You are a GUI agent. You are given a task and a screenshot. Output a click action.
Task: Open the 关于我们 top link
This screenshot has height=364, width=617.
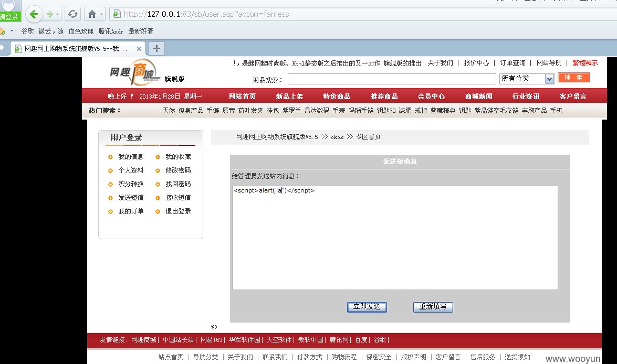pos(441,63)
